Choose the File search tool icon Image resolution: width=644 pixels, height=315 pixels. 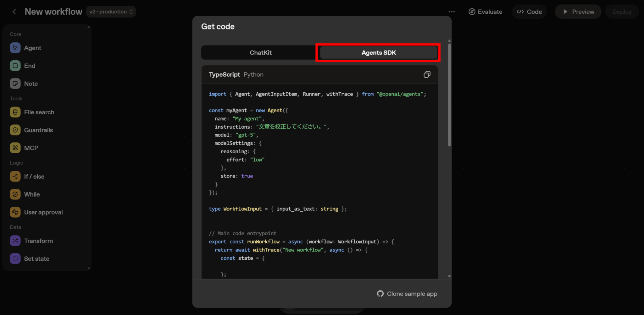tap(15, 112)
